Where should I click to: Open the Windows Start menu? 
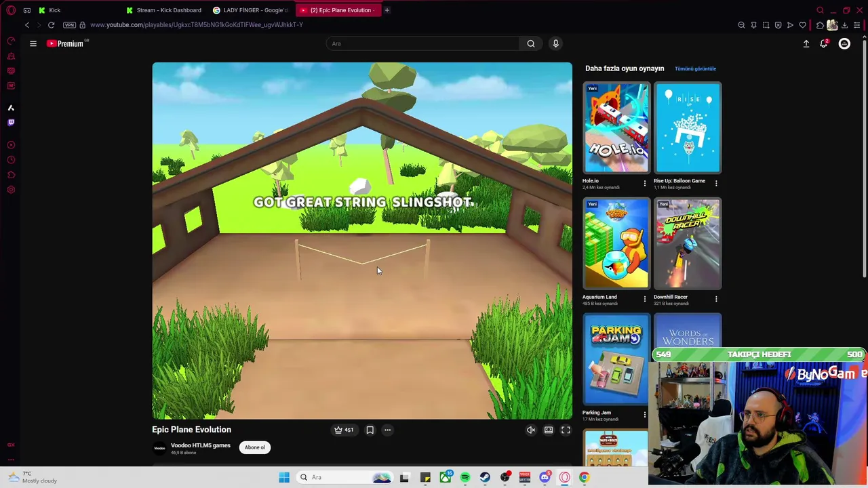tap(284, 477)
